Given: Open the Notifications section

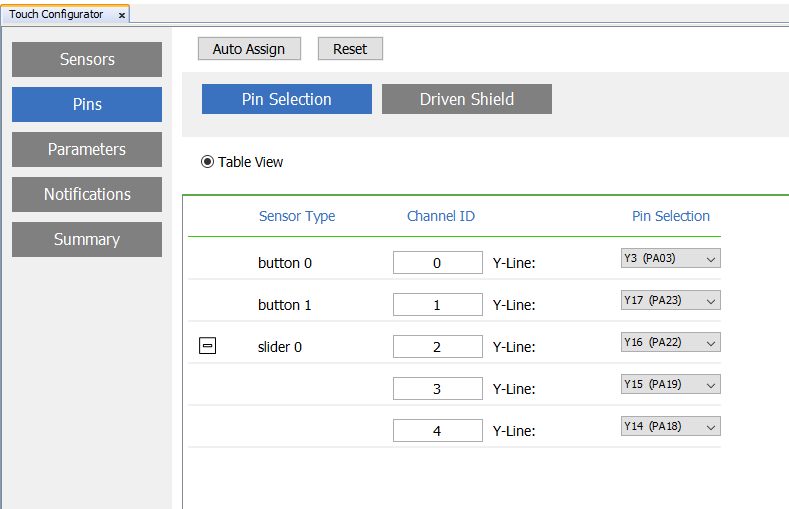Looking at the screenshot, I should point(87,195).
